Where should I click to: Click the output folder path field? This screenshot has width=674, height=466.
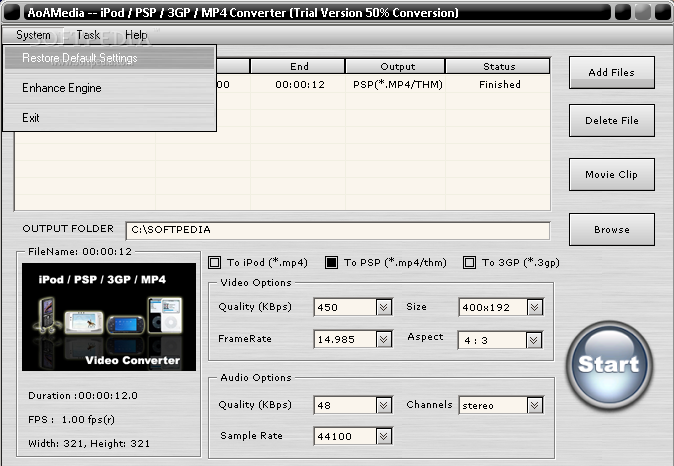[x=338, y=230]
